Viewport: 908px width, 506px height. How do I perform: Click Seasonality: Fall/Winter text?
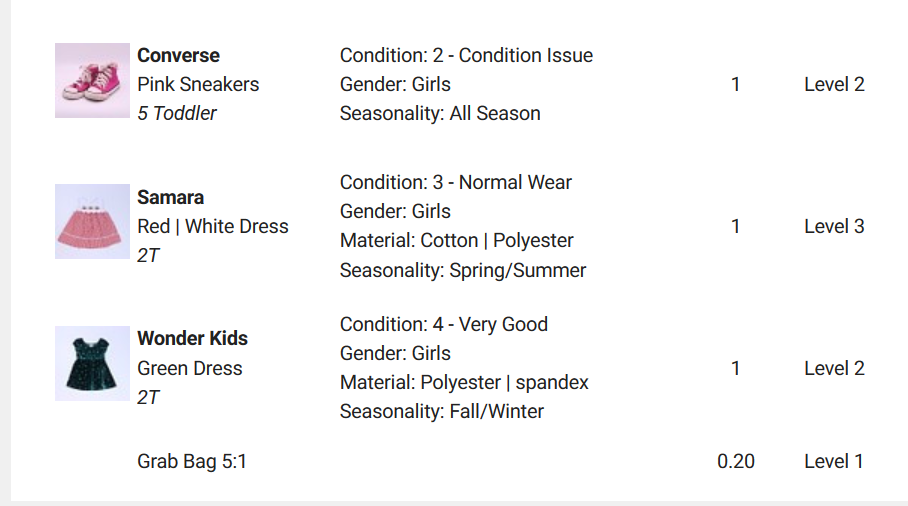(442, 412)
